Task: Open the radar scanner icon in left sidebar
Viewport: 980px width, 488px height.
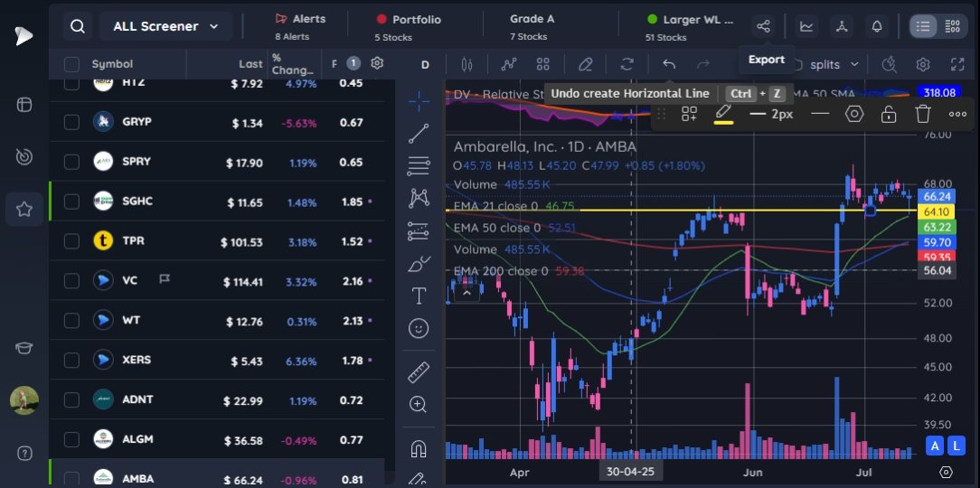Action: pyautogui.click(x=24, y=157)
